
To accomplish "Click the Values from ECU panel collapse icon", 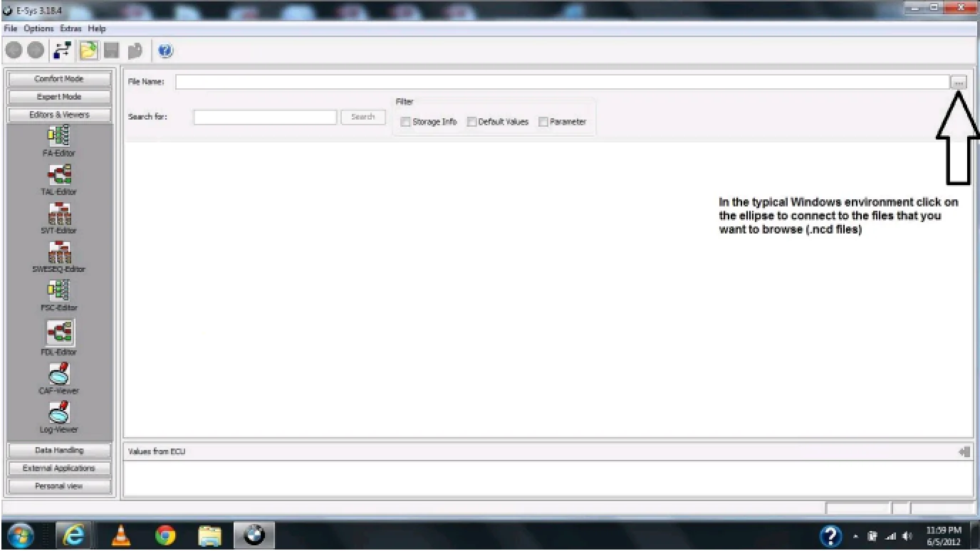I will click(x=964, y=451).
